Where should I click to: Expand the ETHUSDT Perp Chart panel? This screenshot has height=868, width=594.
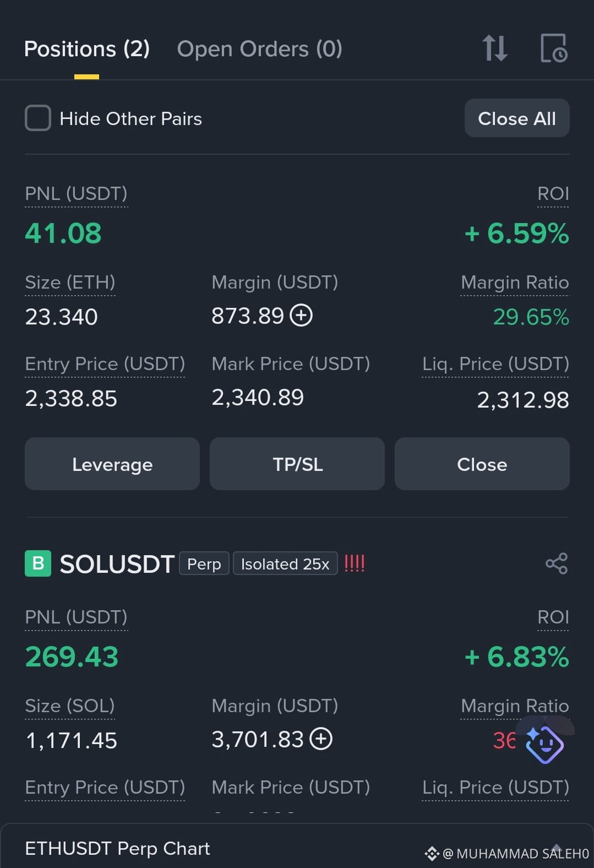point(297,847)
